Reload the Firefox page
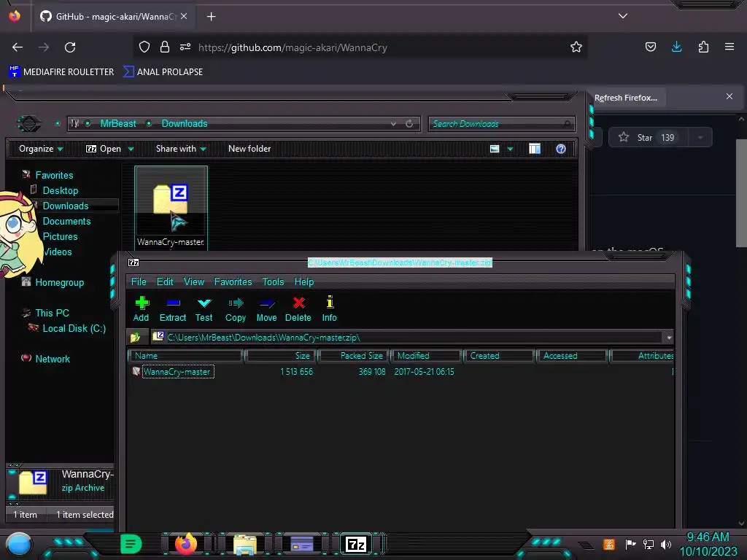Viewport: 747px width, 560px height. pos(70,47)
